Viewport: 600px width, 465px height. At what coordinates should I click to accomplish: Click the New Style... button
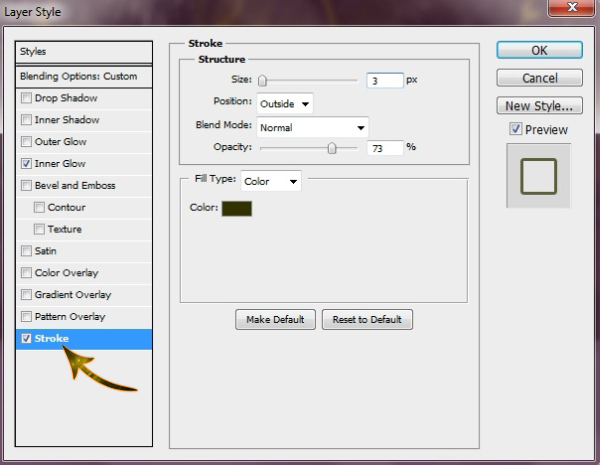[x=539, y=105]
